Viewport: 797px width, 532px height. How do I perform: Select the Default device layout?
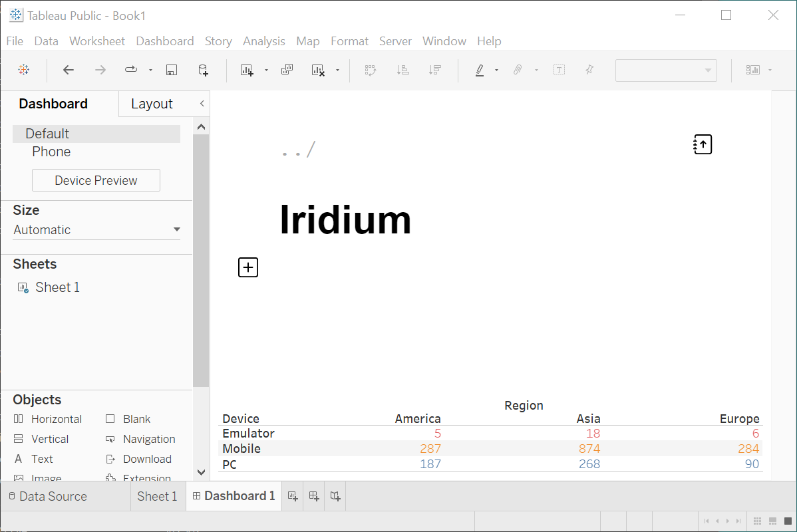point(47,133)
